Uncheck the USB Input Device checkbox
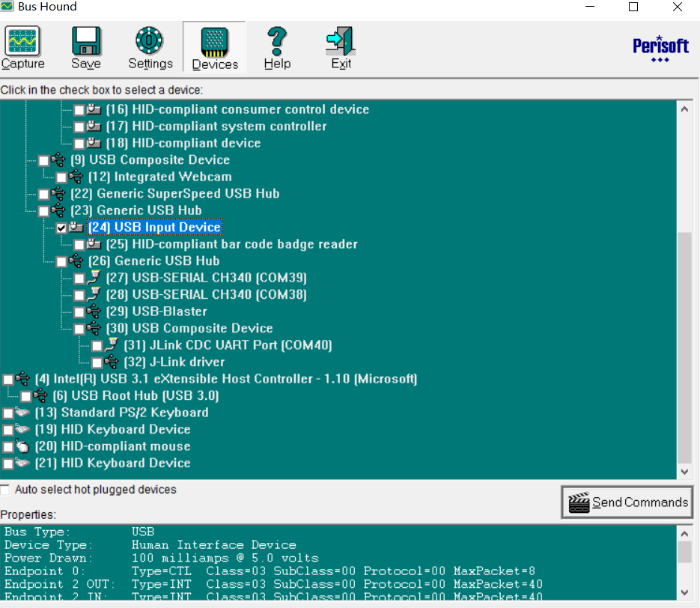The image size is (700, 608). (61, 227)
